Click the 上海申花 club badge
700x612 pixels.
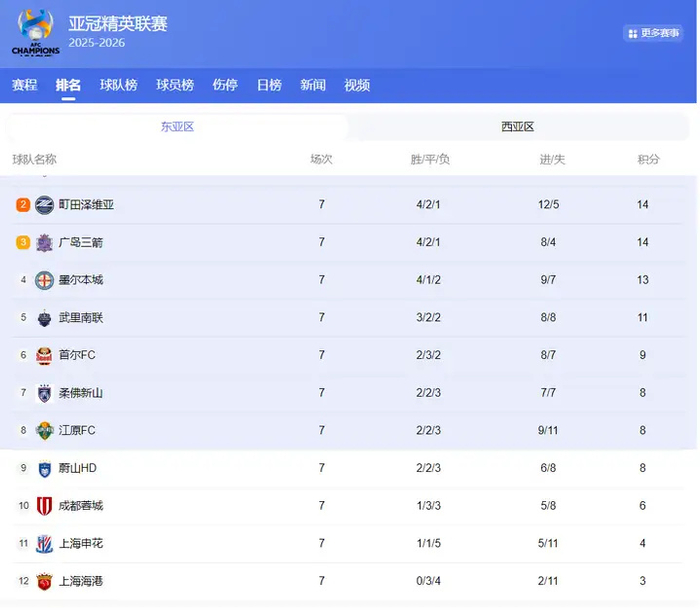(x=44, y=544)
